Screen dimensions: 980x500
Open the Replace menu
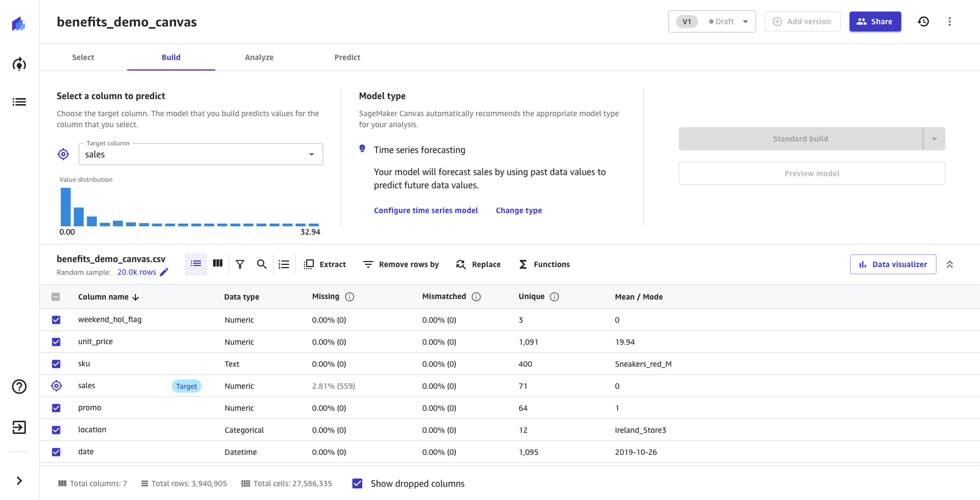[x=478, y=264]
